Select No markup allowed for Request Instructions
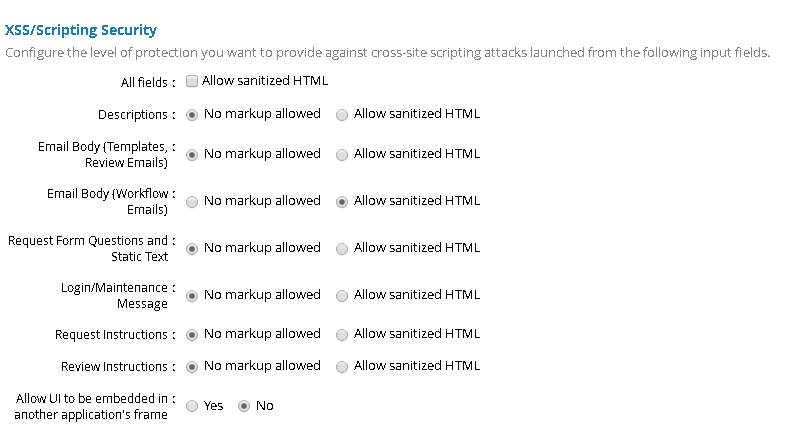 192,335
